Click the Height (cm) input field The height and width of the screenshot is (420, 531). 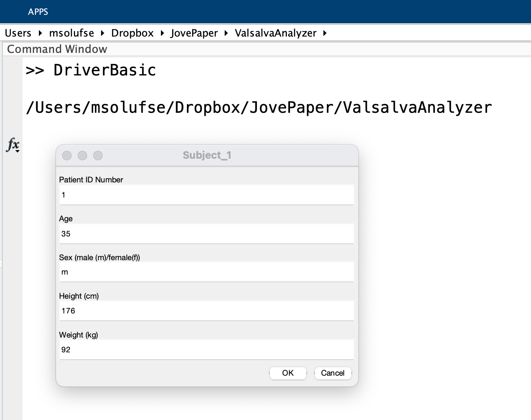(x=207, y=311)
